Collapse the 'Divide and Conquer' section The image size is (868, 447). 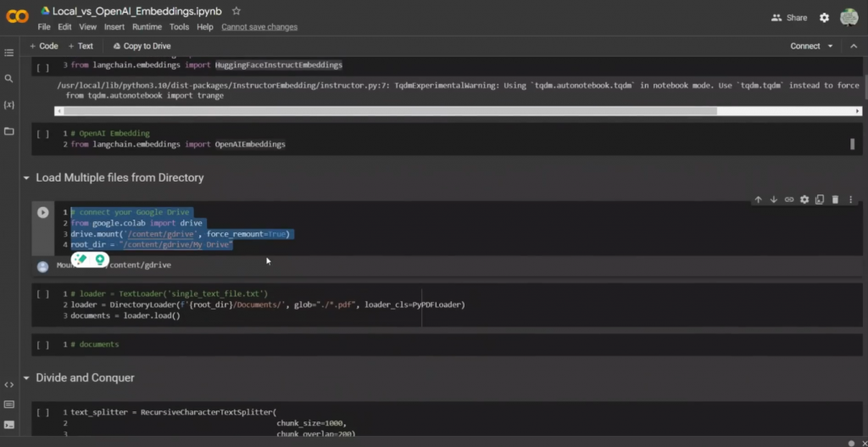click(x=26, y=377)
